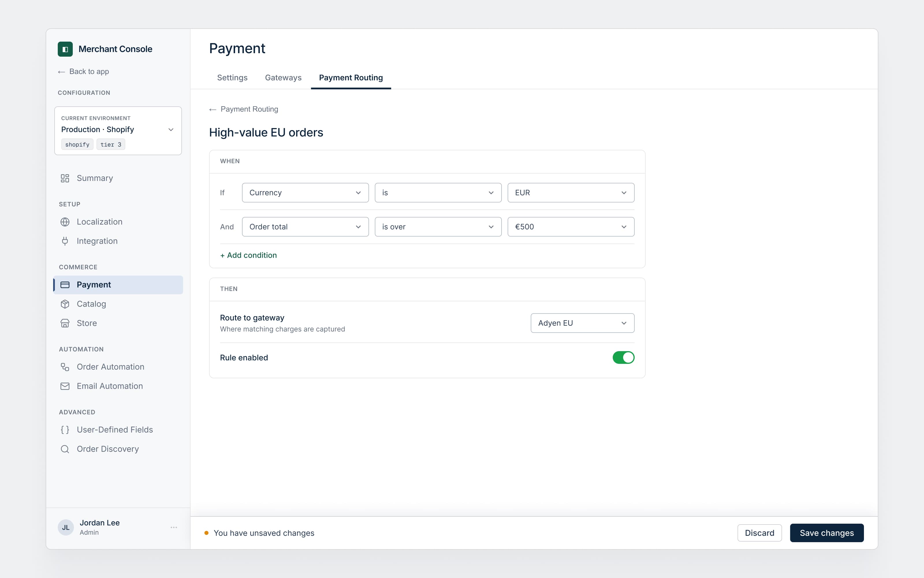Click the back arrow beside Payment Routing breadcrumb
The height and width of the screenshot is (578, 924).
click(213, 110)
